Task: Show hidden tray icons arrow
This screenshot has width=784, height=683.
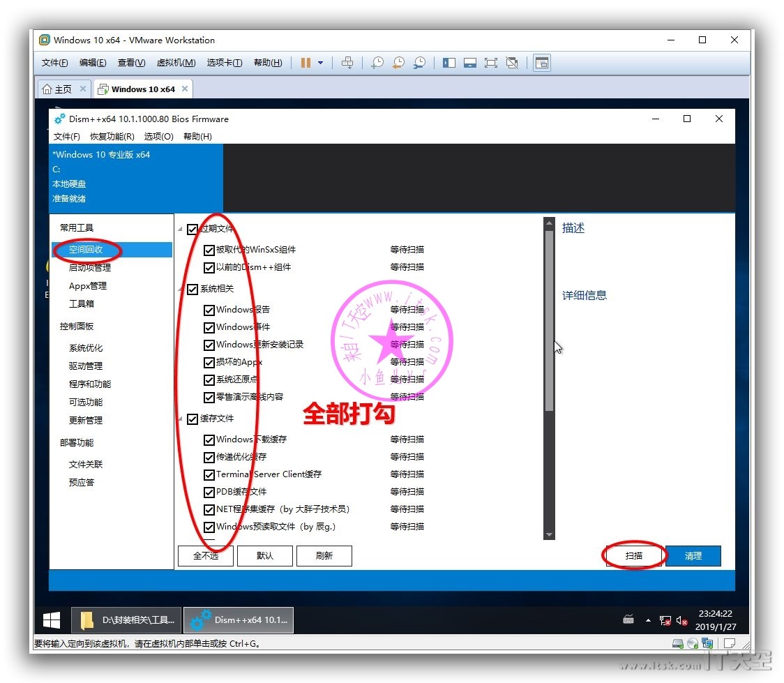Action: click(x=648, y=620)
